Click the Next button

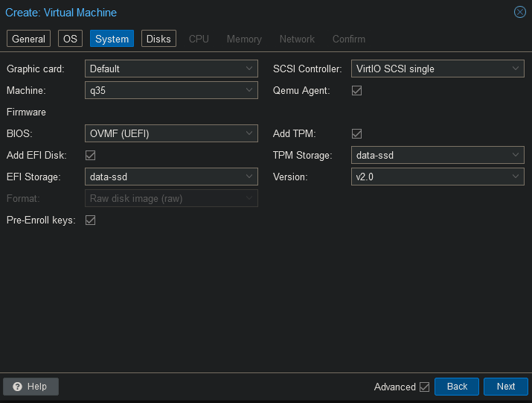pos(506,387)
